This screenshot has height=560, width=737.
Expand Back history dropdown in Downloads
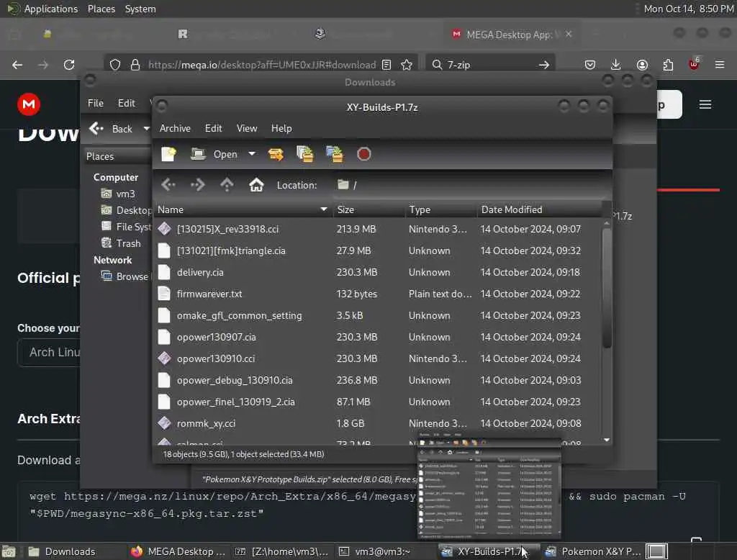[x=146, y=128]
